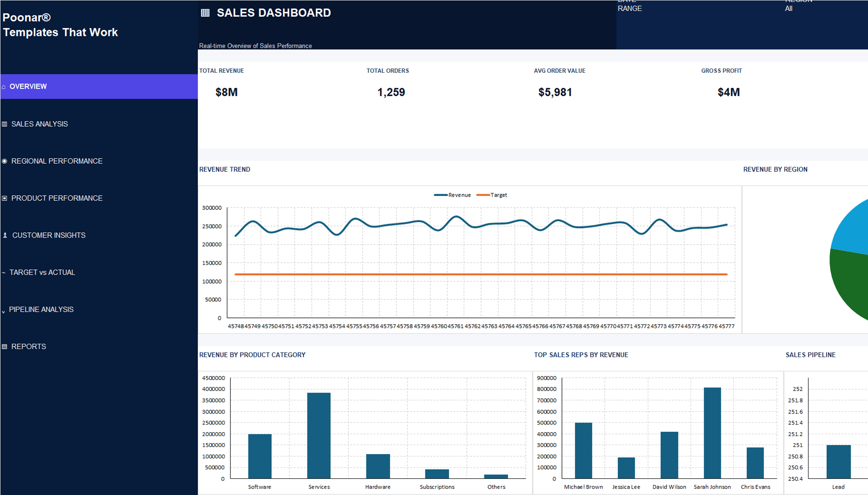Click the Revenue legend entry
Screen dimensions: 868x495
click(452, 195)
